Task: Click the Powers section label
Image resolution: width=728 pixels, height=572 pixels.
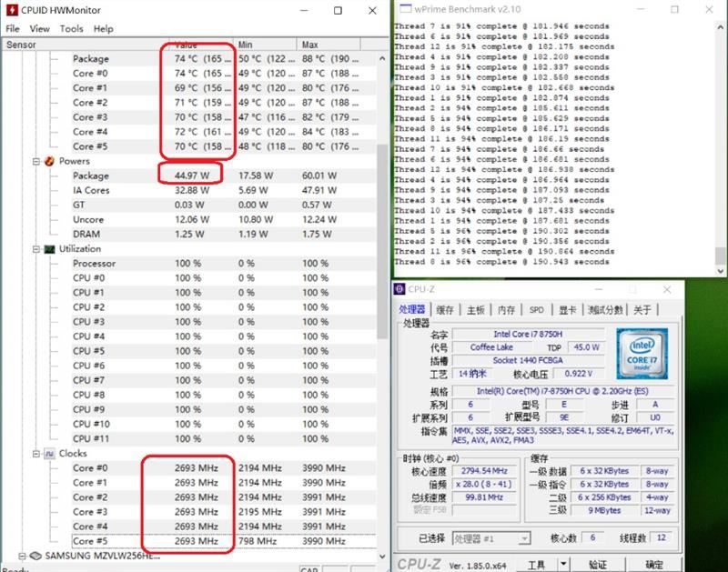Action: (75, 161)
